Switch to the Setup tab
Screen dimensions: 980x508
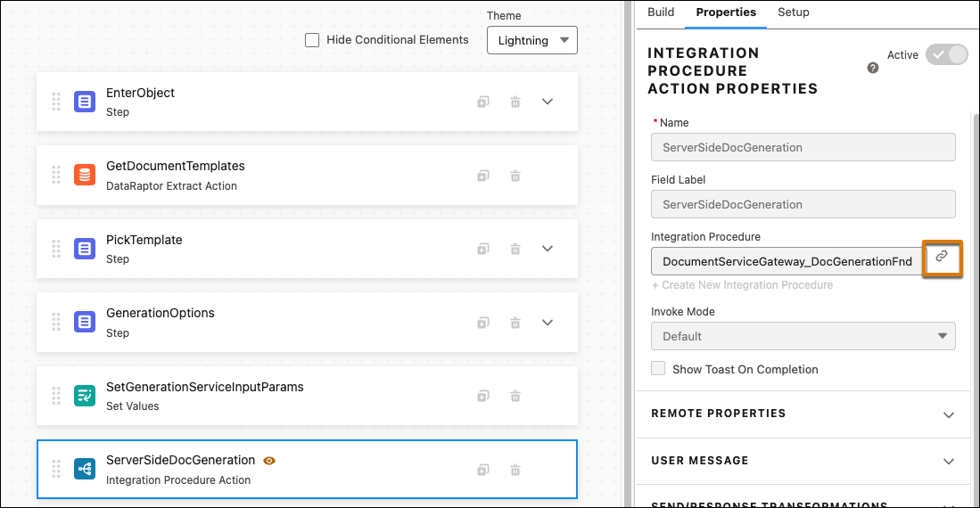(x=793, y=12)
